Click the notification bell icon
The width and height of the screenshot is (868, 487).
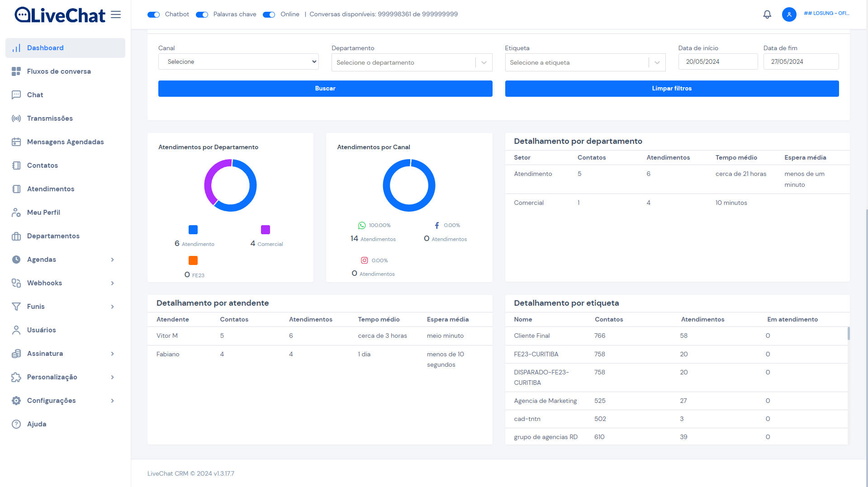click(x=767, y=14)
